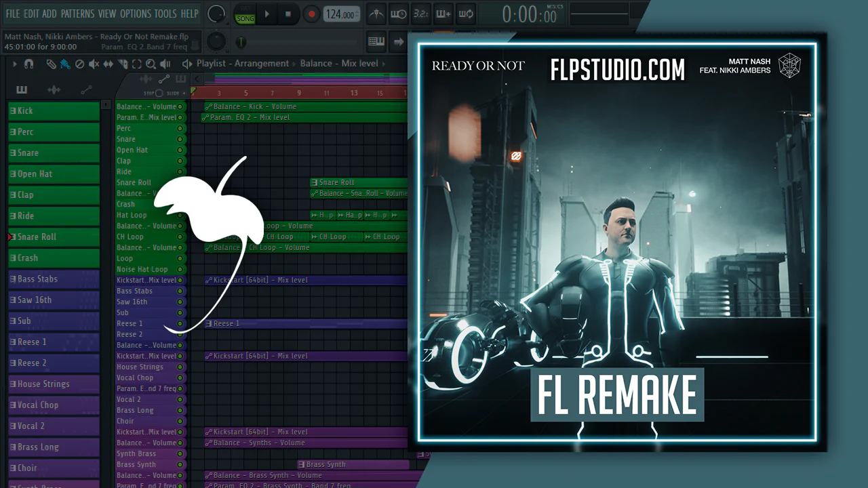Select the Mute tool in the playlist toolbar
The image size is (868, 488).
pyautogui.click(x=94, y=64)
